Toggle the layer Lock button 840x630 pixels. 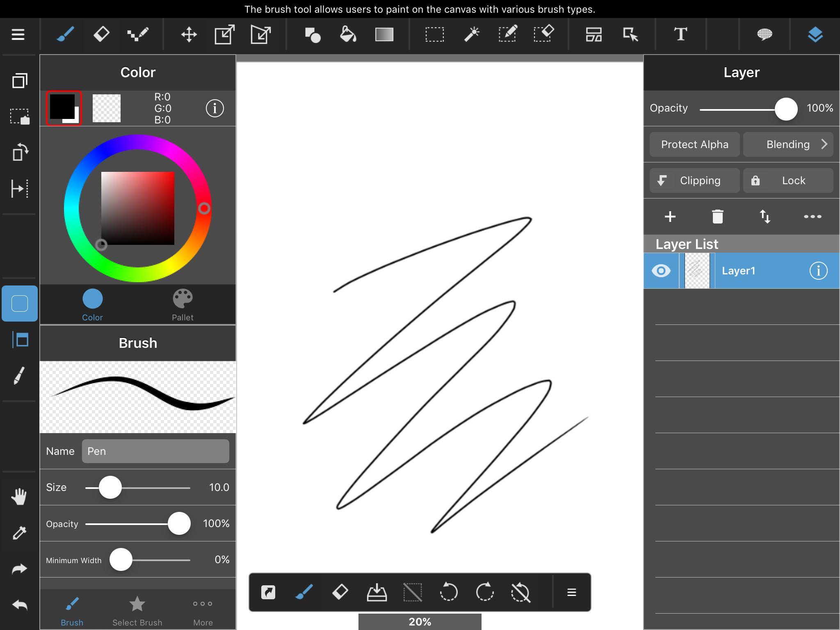pyautogui.click(x=788, y=180)
